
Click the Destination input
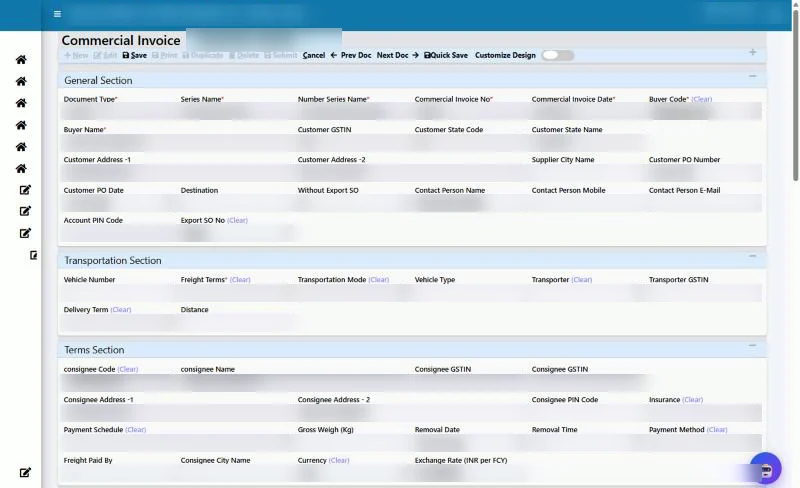(x=236, y=203)
